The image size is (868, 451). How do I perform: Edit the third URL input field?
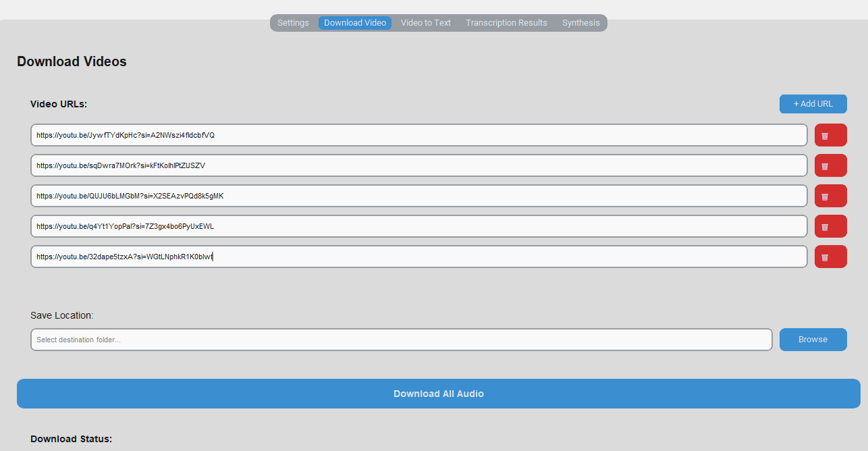[418, 195]
